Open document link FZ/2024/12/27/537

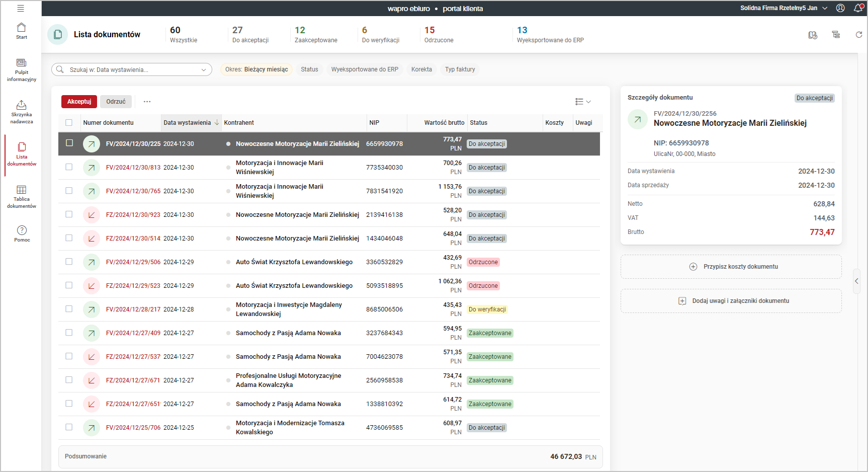(133, 357)
